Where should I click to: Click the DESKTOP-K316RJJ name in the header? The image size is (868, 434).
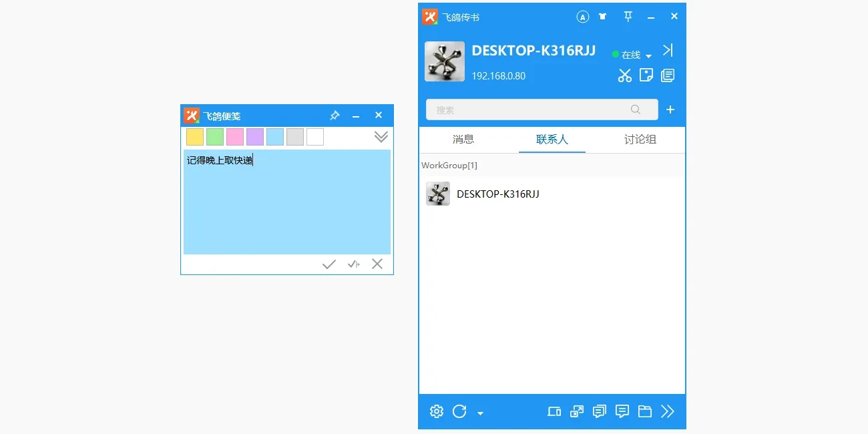pos(533,51)
